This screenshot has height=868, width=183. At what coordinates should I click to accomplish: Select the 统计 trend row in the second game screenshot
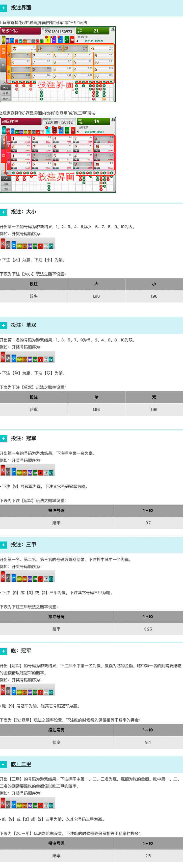click(x=6, y=189)
